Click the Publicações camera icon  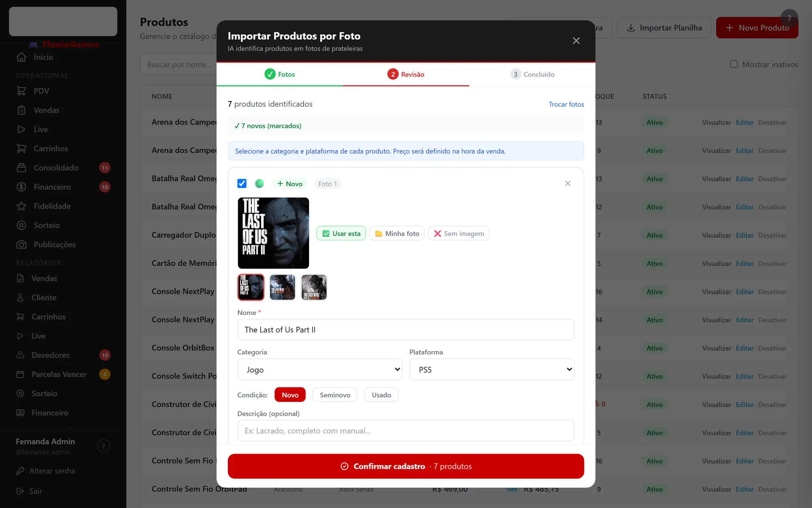[22, 245]
